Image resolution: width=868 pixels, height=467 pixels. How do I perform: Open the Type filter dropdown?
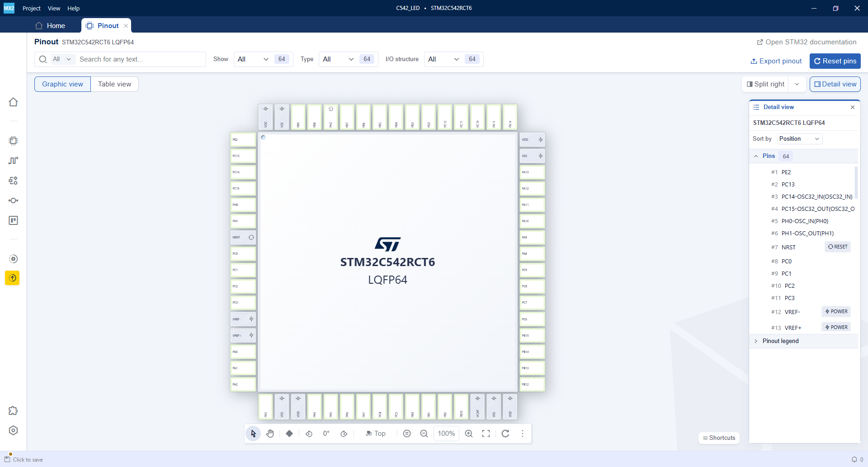(x=339, y=59)
